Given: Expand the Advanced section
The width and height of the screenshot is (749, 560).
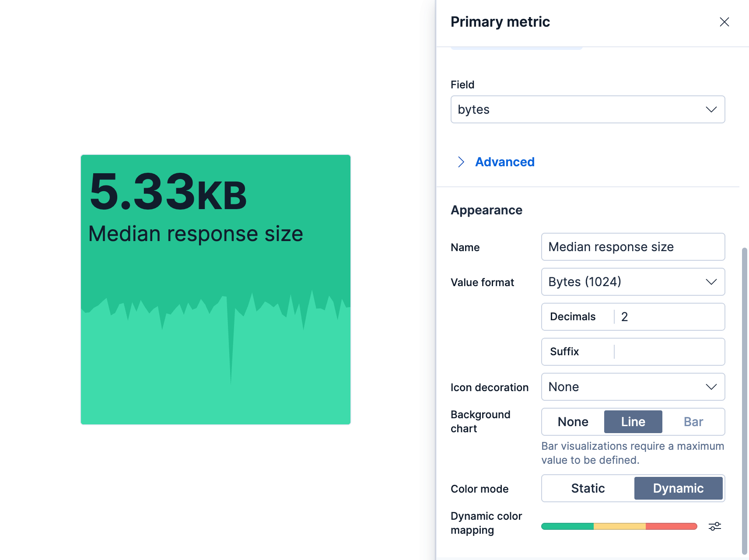Looking at the screenshot, I should click(504, 162).
